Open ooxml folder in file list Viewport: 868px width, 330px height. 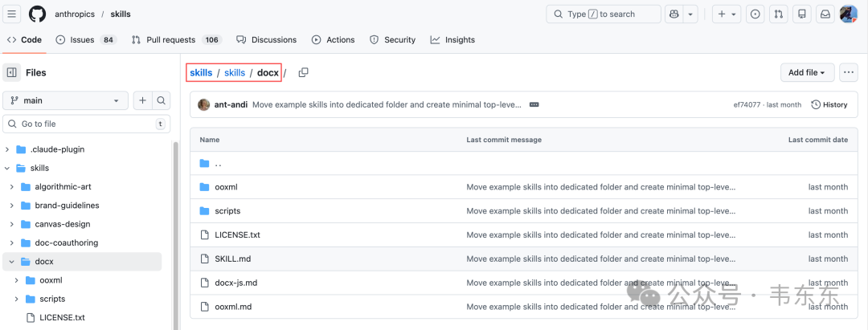227,187
